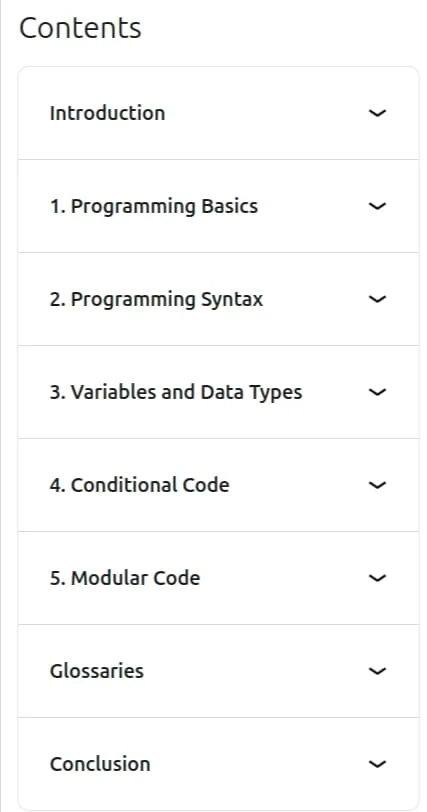The image size is (427, 812).
Task: Click the chevron beside Programming Basics
Action: pos(377,206)
